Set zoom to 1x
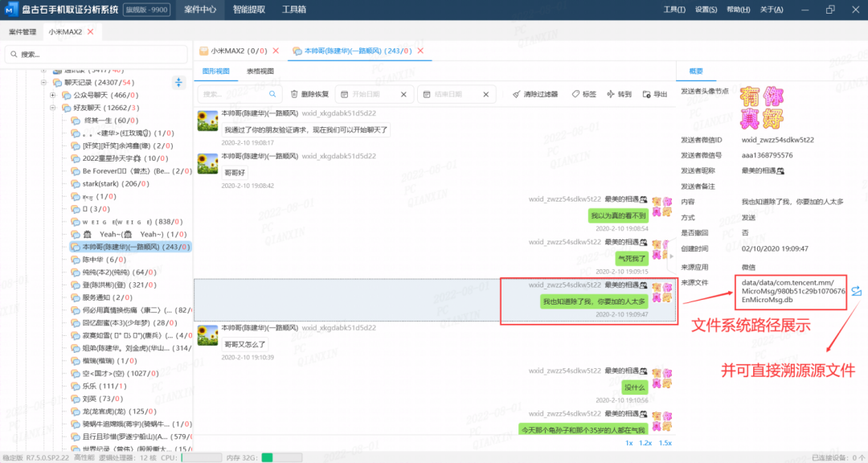 pyautogui.click(x=628, y=443)
